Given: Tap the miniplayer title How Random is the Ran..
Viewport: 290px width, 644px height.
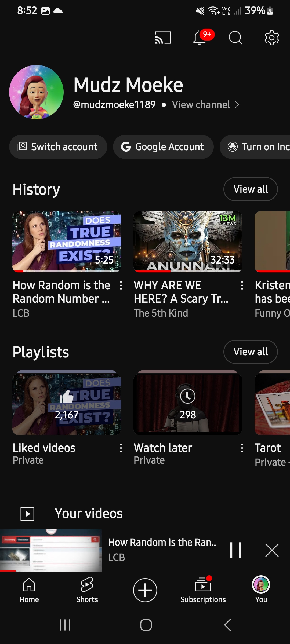Looking at the screenshot, I should (x=162, y=542).
